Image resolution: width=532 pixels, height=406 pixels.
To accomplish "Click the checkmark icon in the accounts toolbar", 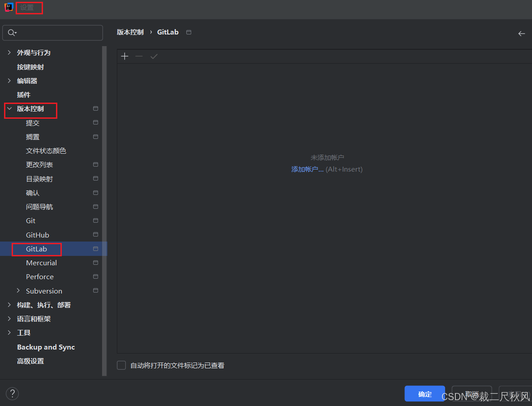I will (x=154, y=56).
